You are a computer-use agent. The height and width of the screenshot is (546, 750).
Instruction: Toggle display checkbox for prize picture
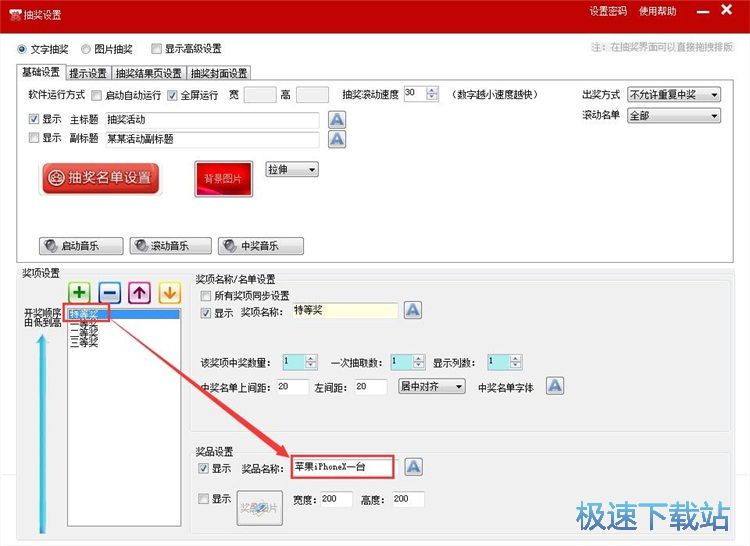coord(203,499)
